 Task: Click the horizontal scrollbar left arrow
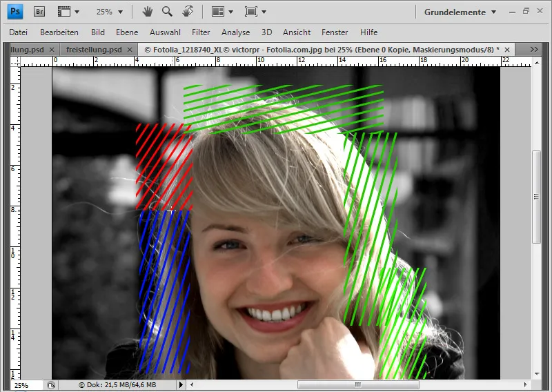192,384
